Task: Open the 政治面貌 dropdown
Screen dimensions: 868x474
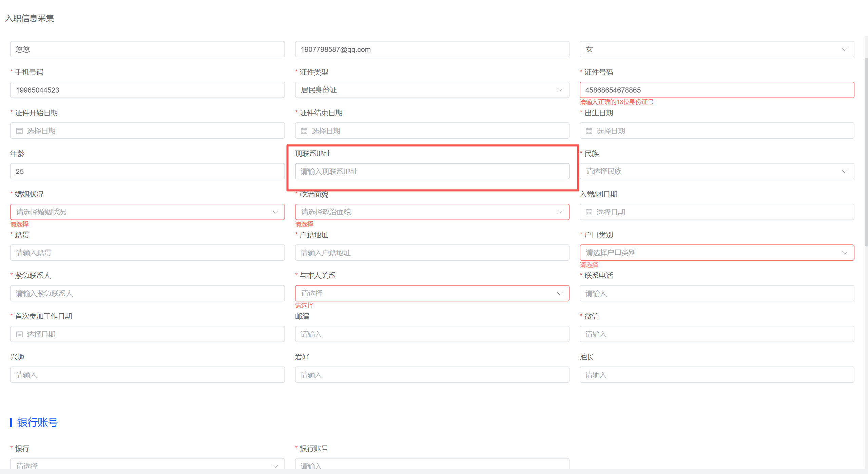Action: click(x=432, y=212)
